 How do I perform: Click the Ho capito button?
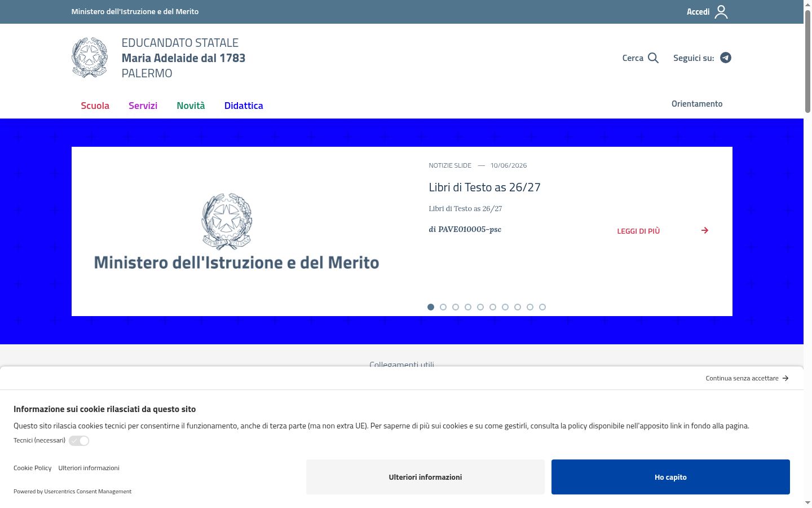(670, 477)
